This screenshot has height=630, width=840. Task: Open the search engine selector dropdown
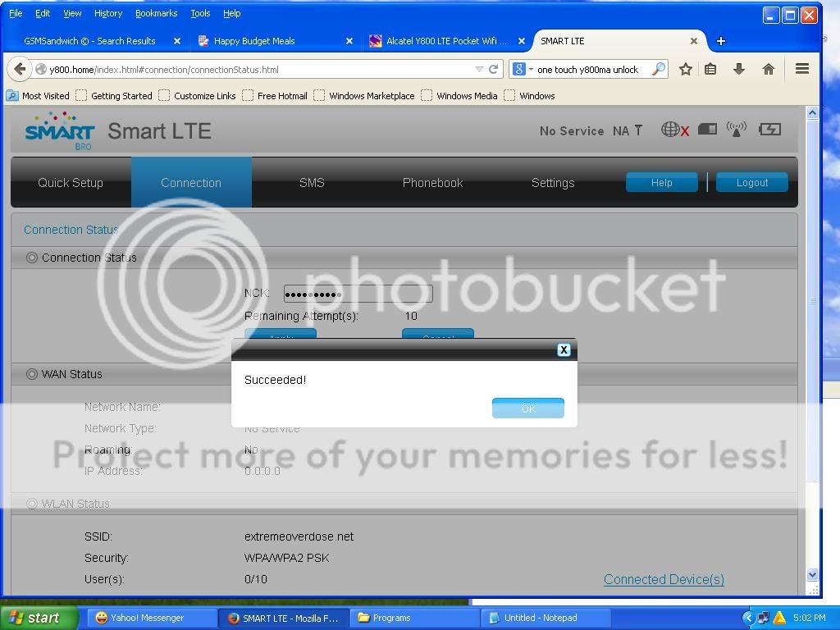(523, 70)
